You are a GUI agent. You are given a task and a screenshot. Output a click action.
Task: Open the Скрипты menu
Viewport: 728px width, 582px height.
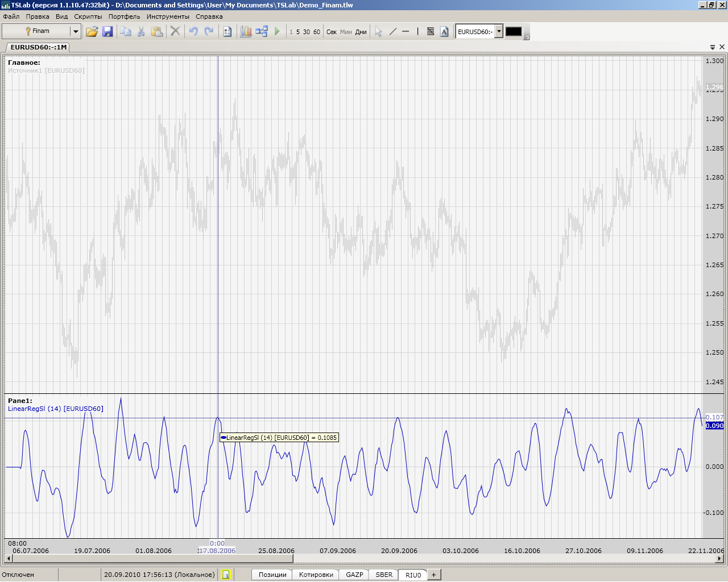pyautogui.click(x=88, y=16)
